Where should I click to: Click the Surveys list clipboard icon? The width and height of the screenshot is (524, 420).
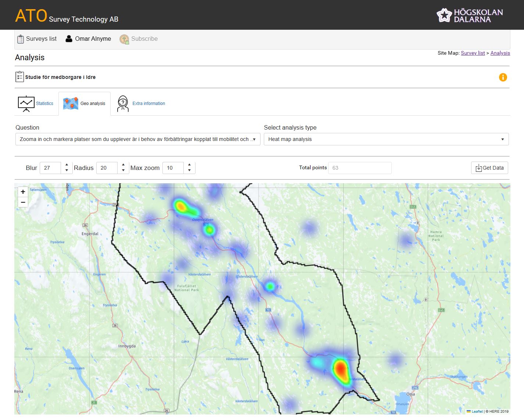(21, 39)
